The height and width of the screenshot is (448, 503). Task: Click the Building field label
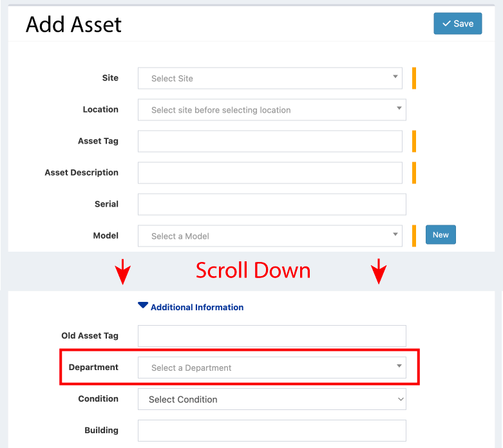coord(101,430)
